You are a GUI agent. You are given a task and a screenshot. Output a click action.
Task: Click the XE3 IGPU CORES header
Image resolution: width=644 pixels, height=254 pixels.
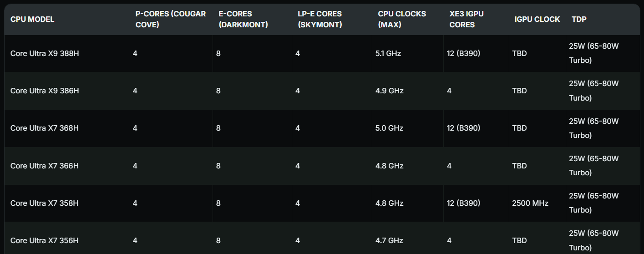[467, 19]
